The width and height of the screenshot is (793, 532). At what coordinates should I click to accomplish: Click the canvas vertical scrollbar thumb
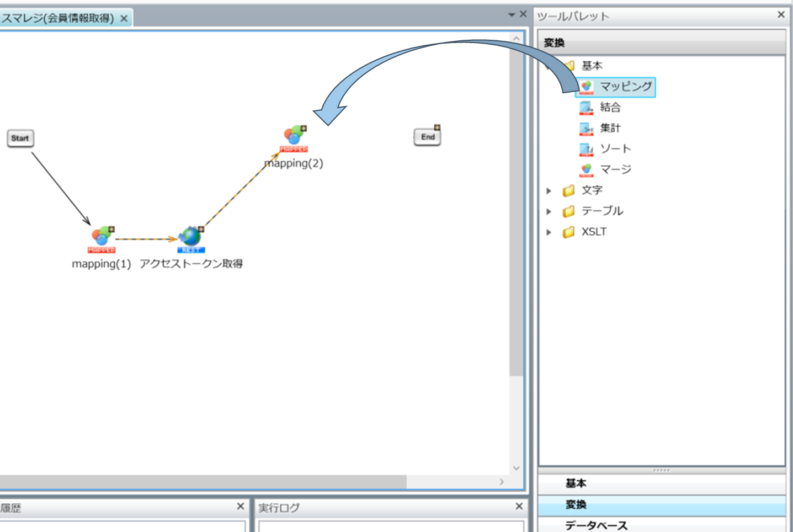click(516, 212)
